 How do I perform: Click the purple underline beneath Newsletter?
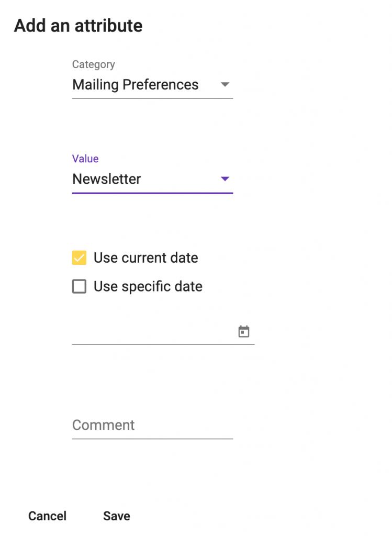tap(152, 193)
